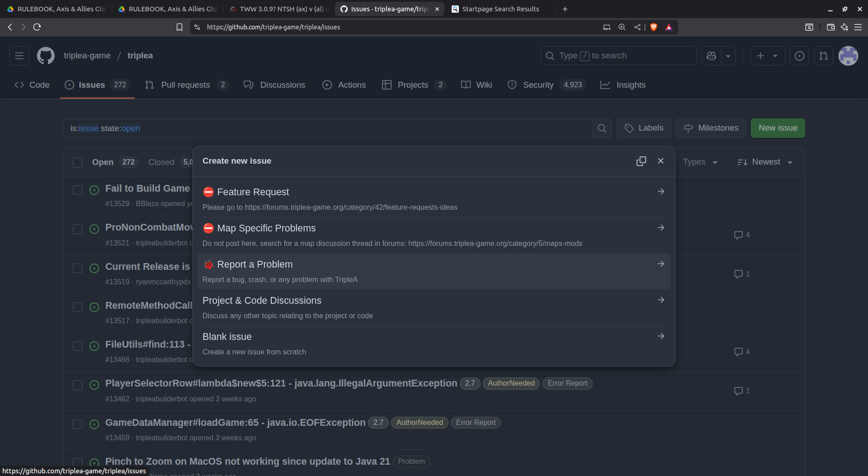Viewport: 868px width, 476px height.
Task: Open the GitHub hamburger navigation menu
Action: (x=19, y=56)
